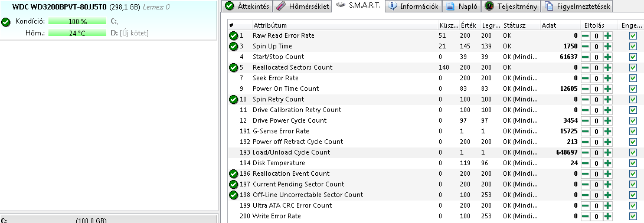Click the Kondíció 100 % health bar
This screenshot has width=644, height=223.
pyautogui.click(x=78, y=21)
